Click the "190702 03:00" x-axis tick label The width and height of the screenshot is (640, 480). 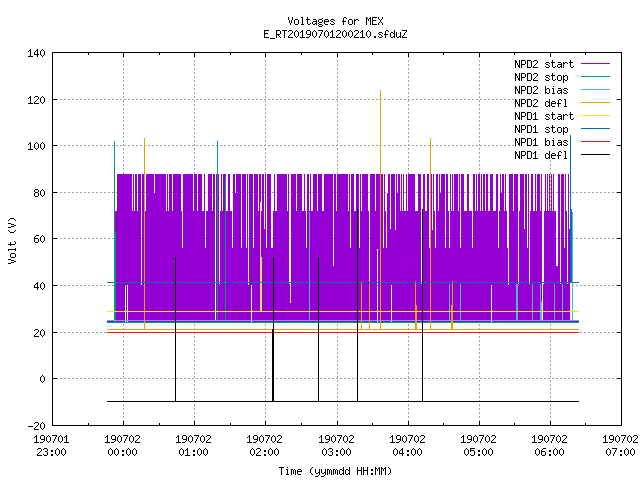pyautogui.click(x=336, y=446)
